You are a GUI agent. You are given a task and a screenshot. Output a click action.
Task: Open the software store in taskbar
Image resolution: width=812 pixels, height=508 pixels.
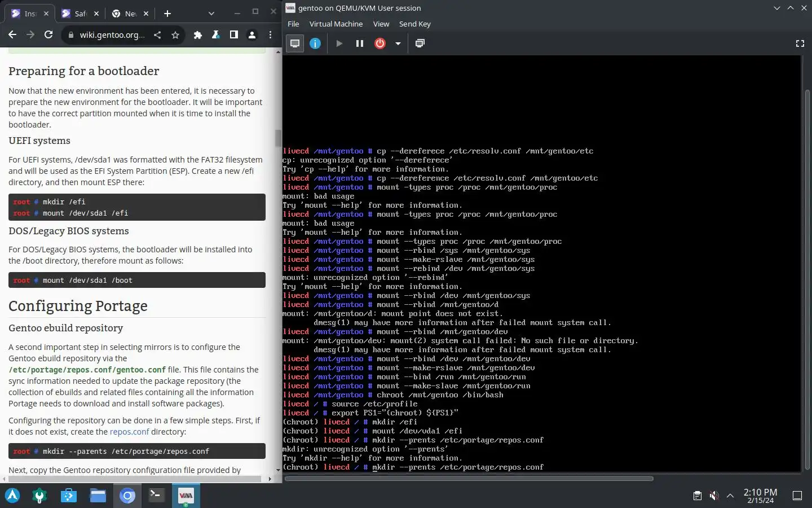point(69,496)
